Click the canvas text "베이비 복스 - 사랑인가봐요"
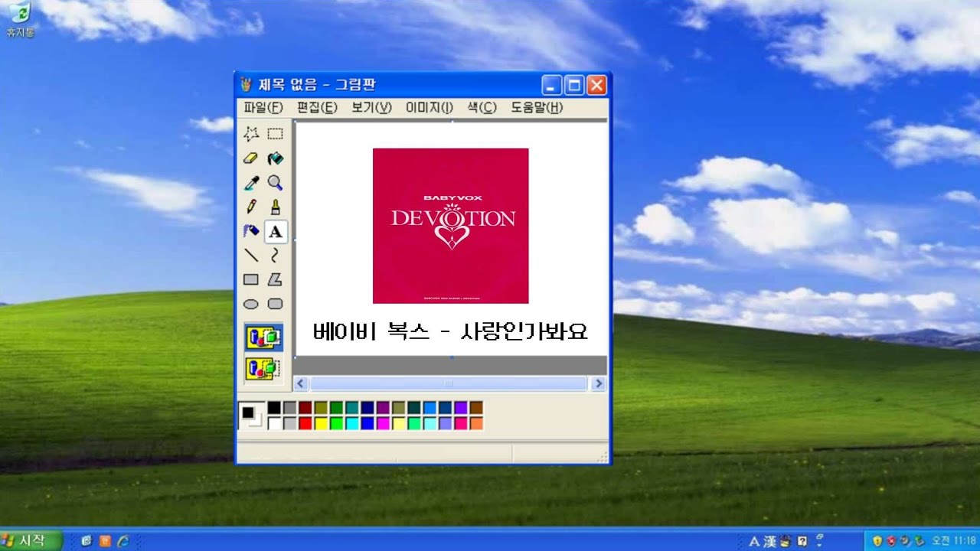This screenshot has width=980, height=551. (450, 331)
